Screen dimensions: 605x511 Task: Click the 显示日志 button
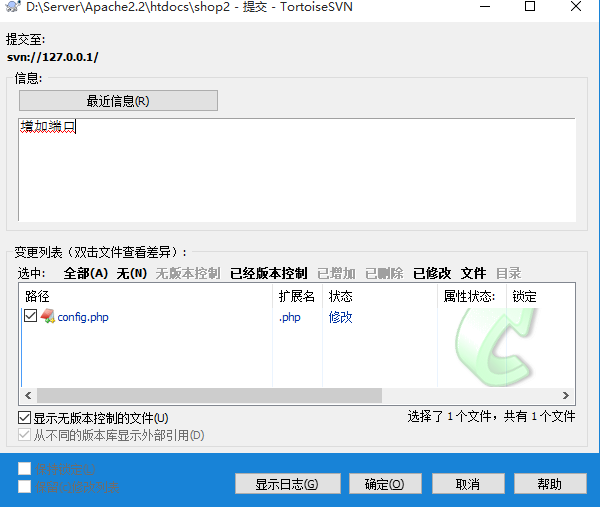click(x=286, y=484)
